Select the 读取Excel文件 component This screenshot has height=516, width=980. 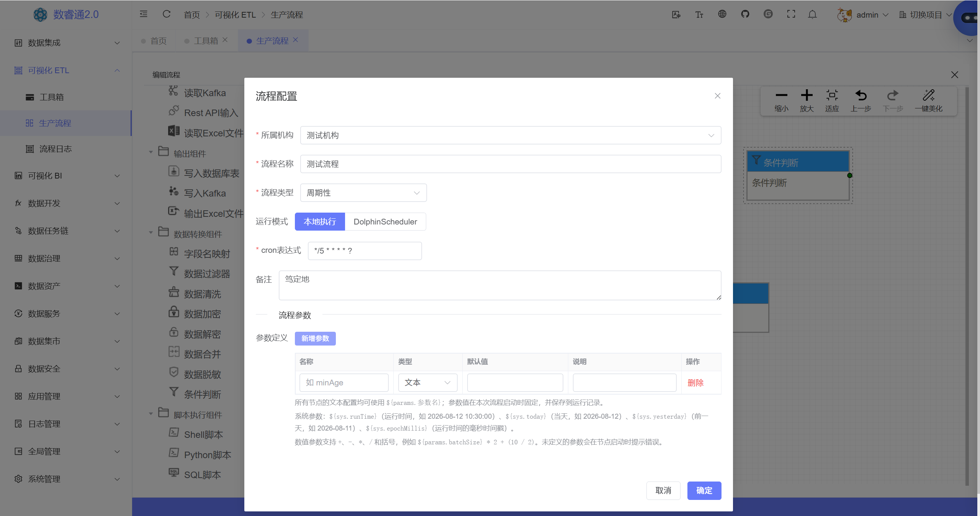pyautogui.click(x=206, y=133)
